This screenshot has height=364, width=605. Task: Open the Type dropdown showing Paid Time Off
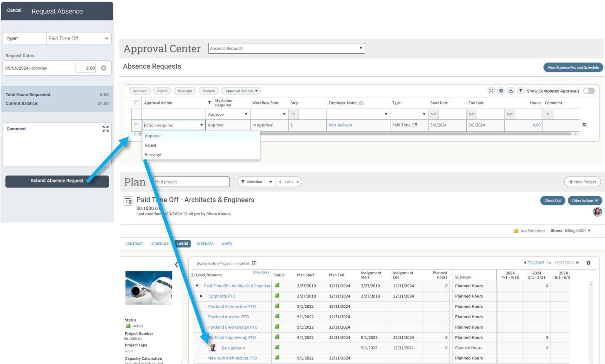(78, 38)
